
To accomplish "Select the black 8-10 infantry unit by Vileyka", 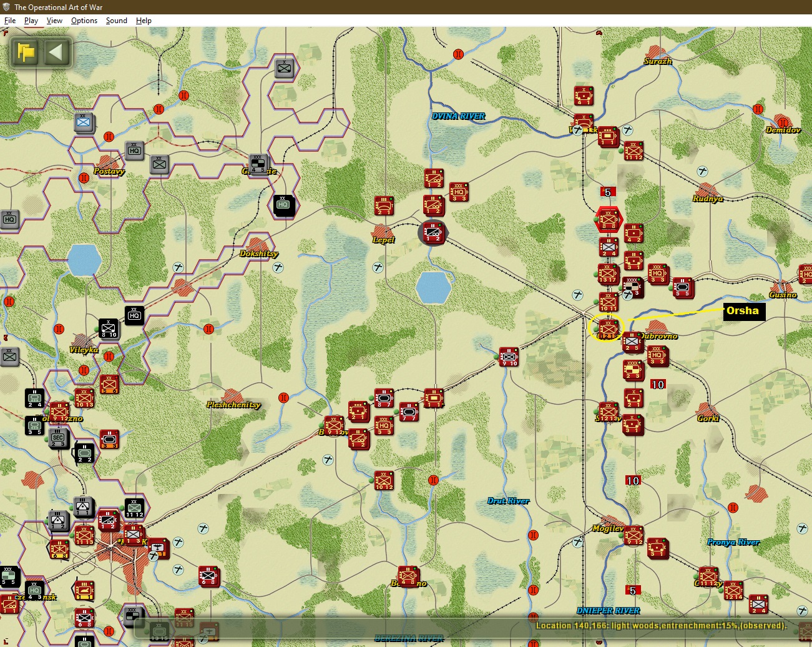I will tap(109, 328).
